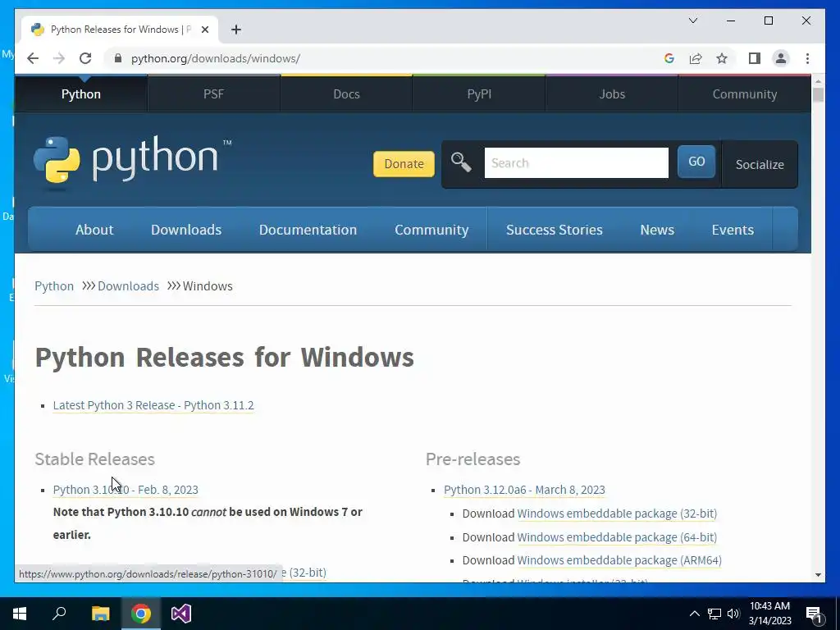
Task: Go back using the browser back arrow
Action: point(33,58)
